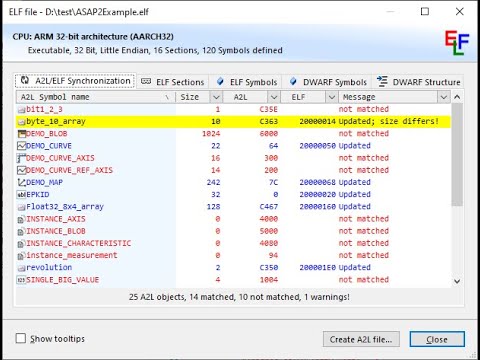The image size is (480, 360).
Task: Click size value 242 in DEMO_MAP row
Action: pos(213,182)
